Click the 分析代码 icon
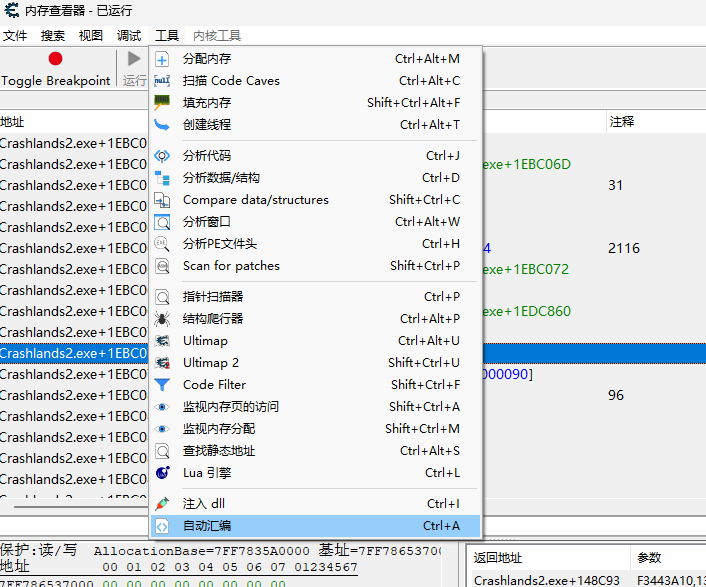706x587 pixels. 162,156
